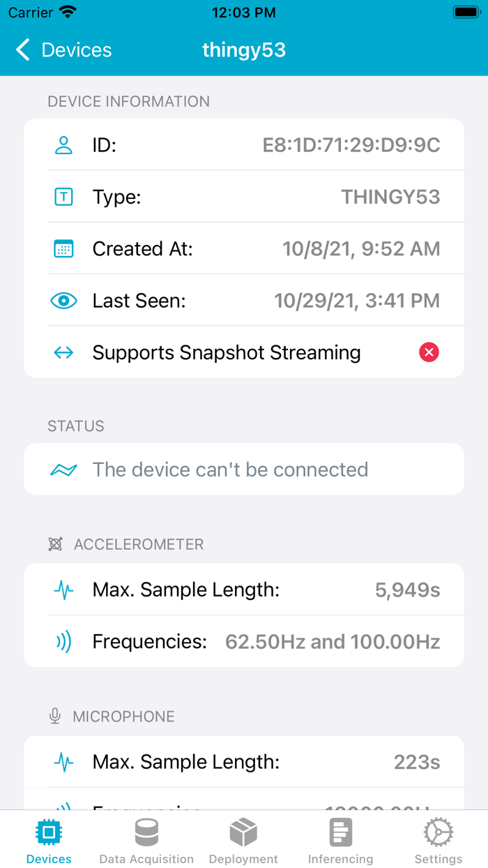Click the Type icon next to THINGY53
Image resolution: width=488 pixels, height=868 pixels.
(63, 197)
